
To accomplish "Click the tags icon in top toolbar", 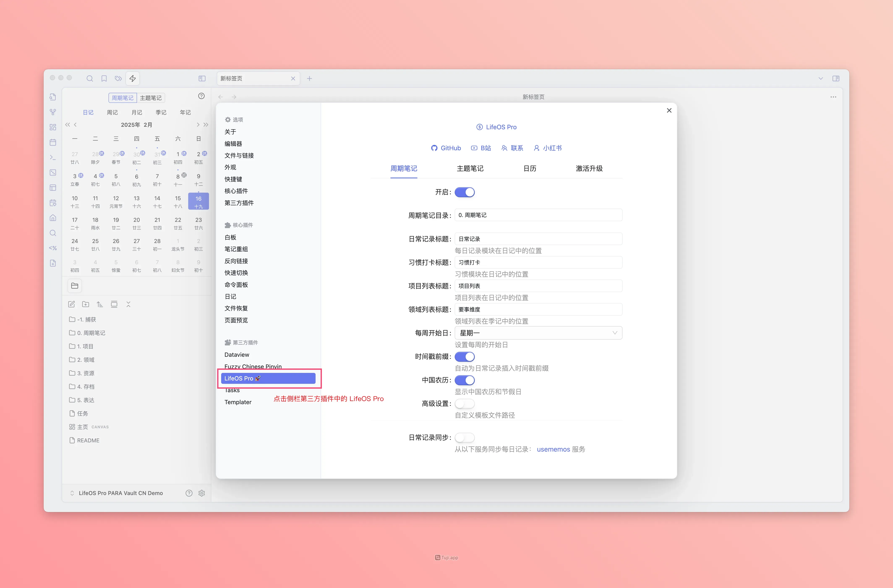I will [118, 78].
